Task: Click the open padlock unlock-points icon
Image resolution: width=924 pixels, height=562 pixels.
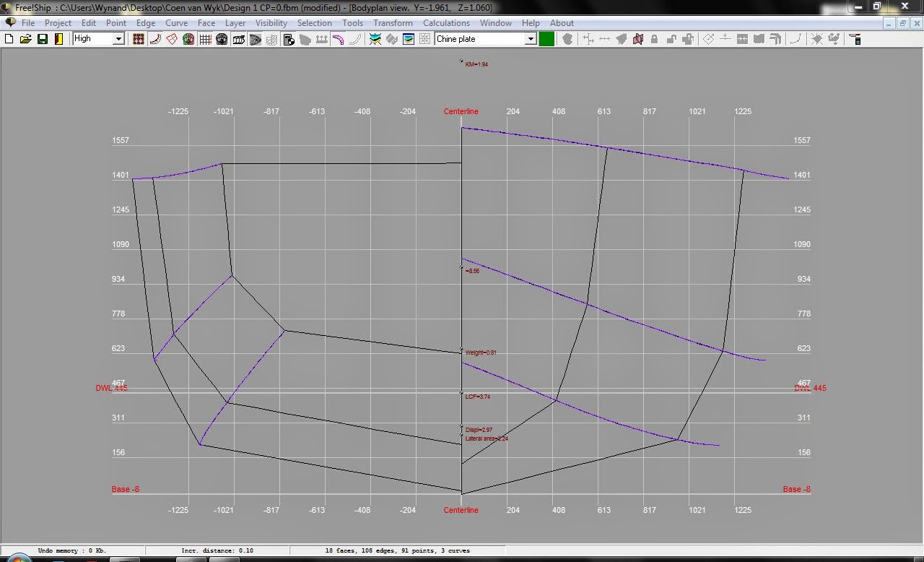Action: click(x=671, y=39)
